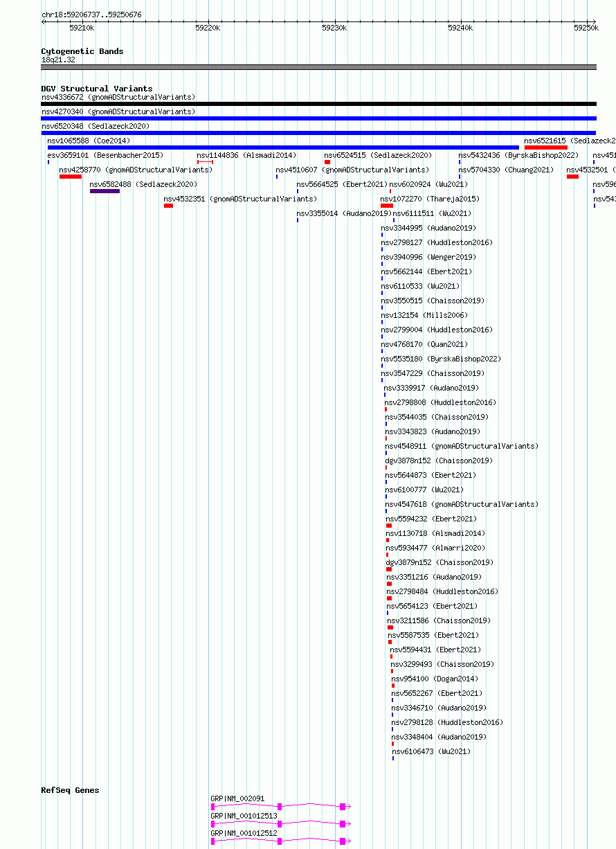Viewport: 616px width, 849px height.
Task: Select variant nsv3346710 (Audano2019)
Action: 439,708
